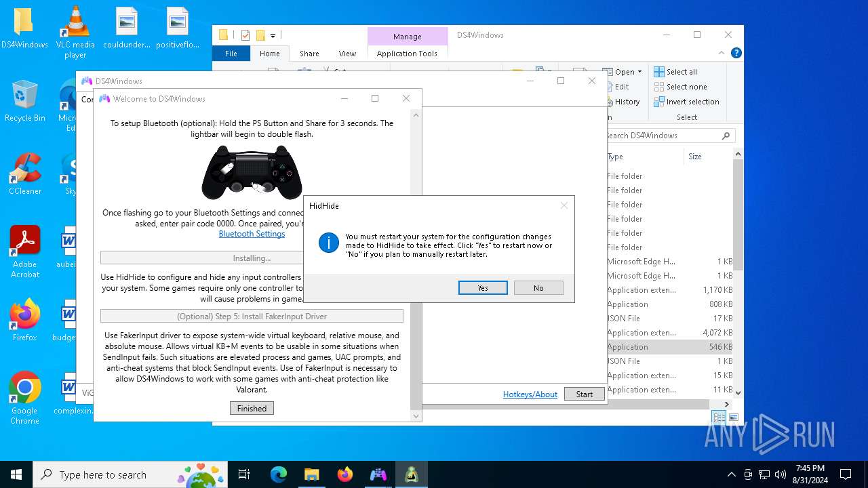This screenshot has height=488, width=868.
Task: Open the Application Tools tab
Action: pyautogui.click(x=407, y=54)
